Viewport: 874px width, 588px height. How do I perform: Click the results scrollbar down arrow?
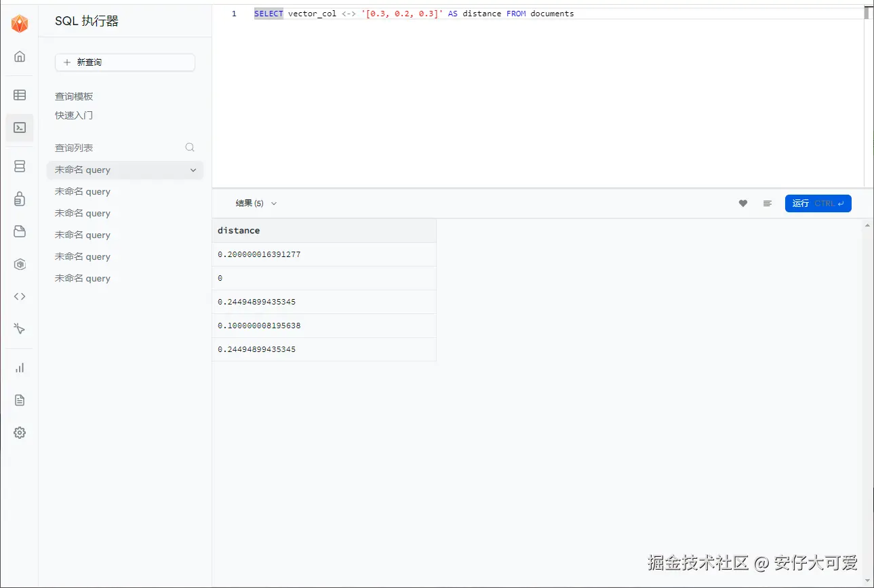869,580
